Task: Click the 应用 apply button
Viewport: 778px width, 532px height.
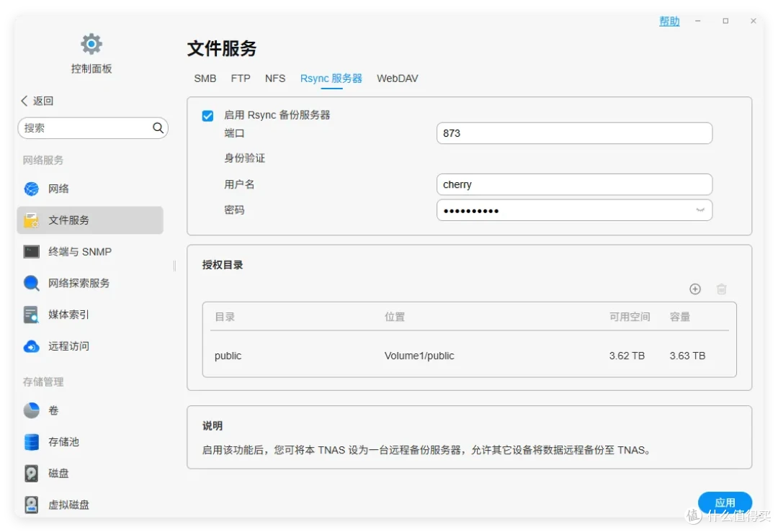Action: tap(725, 502)
